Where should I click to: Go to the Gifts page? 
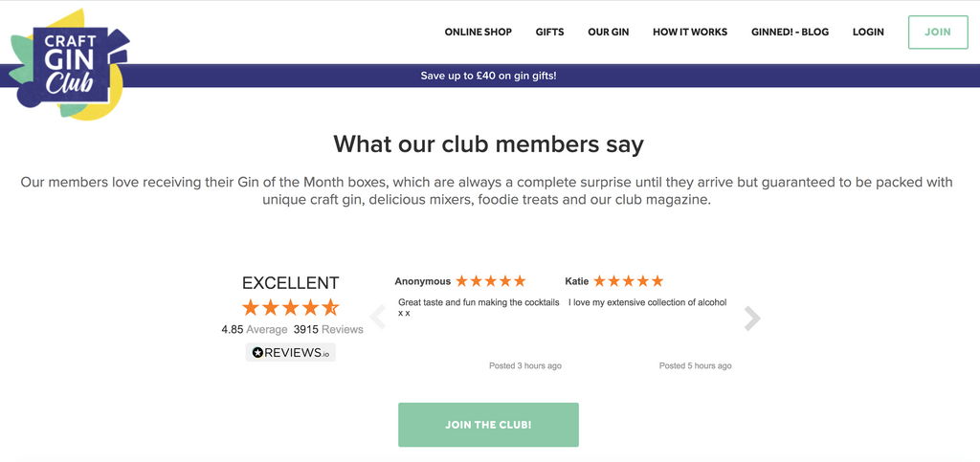point(549,33)
